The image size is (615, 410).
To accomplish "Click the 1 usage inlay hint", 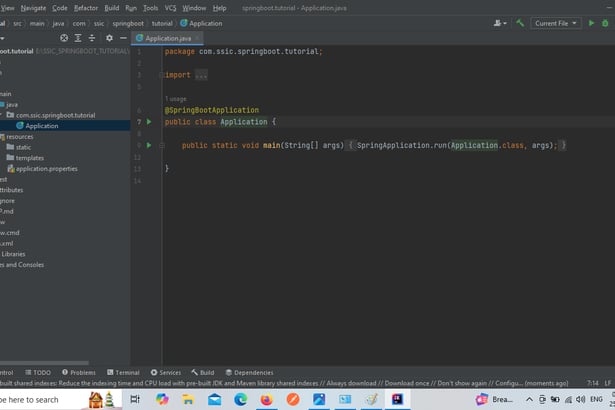I will tap(176, 99).
